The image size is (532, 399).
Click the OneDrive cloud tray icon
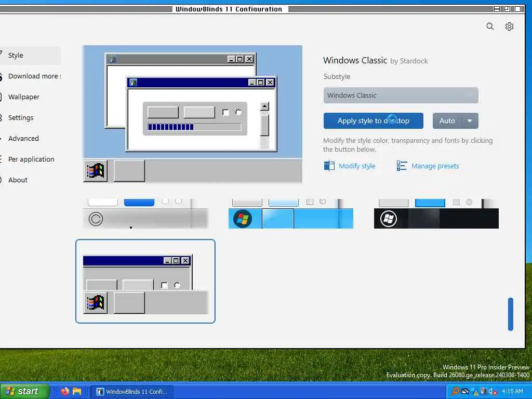pyautogui.click(x=465, y=392)
